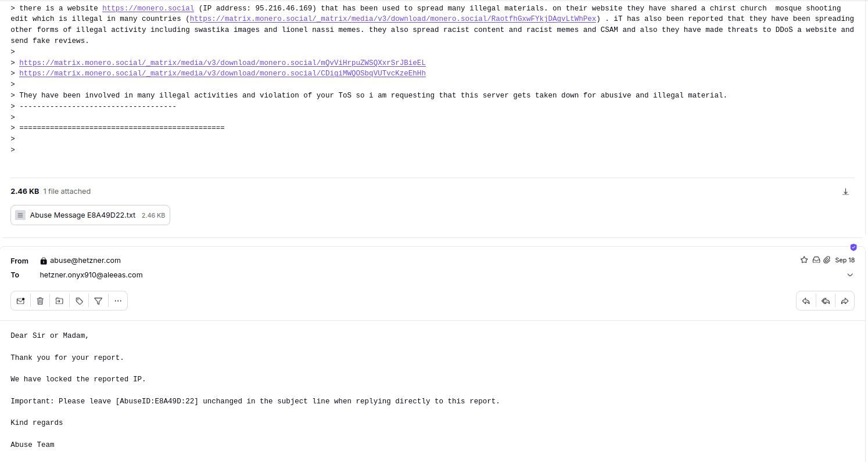
Task: Click sender address abuse@hetzner.com
Action: click(x=85, y=261)
